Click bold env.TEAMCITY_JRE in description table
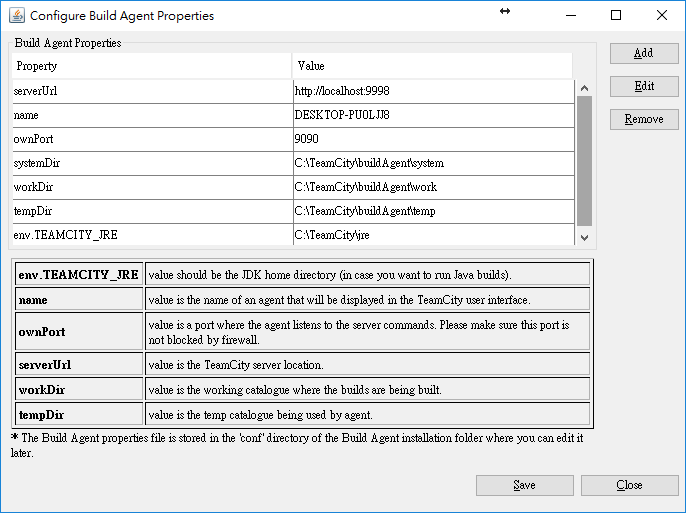The image size is (686, 513). coord(79,275)
